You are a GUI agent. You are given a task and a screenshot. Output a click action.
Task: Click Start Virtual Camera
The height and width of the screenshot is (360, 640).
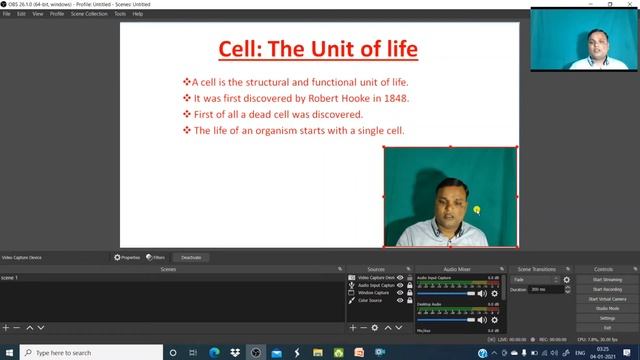pos(607,299)
